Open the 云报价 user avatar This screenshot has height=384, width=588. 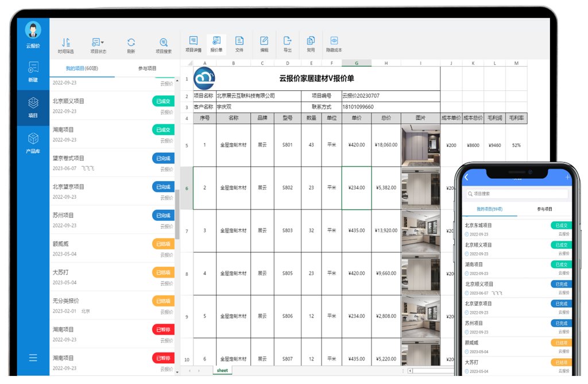click(33, 30)
